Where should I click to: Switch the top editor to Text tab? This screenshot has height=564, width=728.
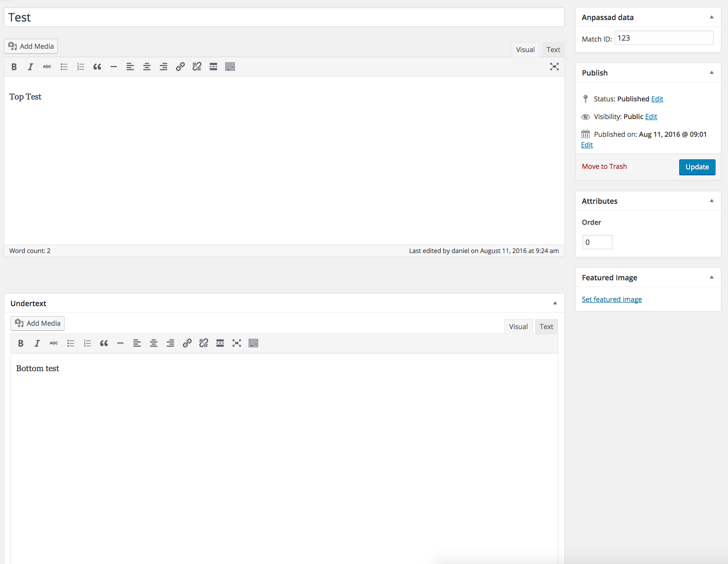553,50
